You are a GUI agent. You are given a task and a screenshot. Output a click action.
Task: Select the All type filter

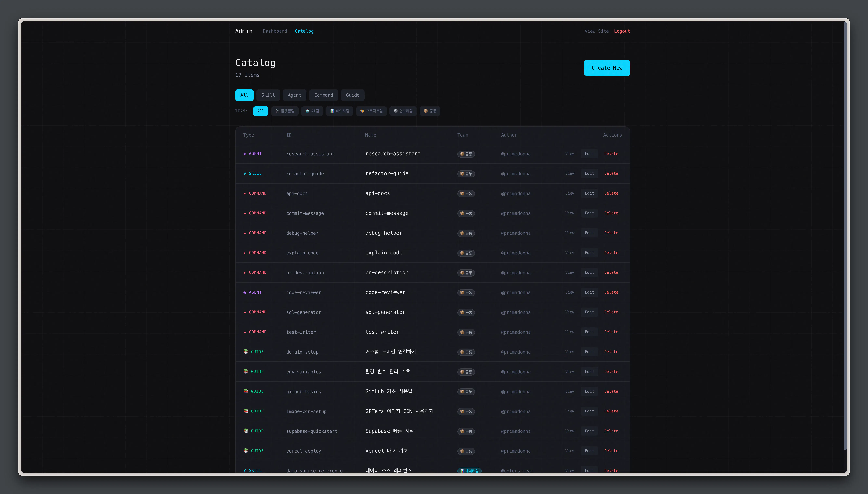(244, 95)
